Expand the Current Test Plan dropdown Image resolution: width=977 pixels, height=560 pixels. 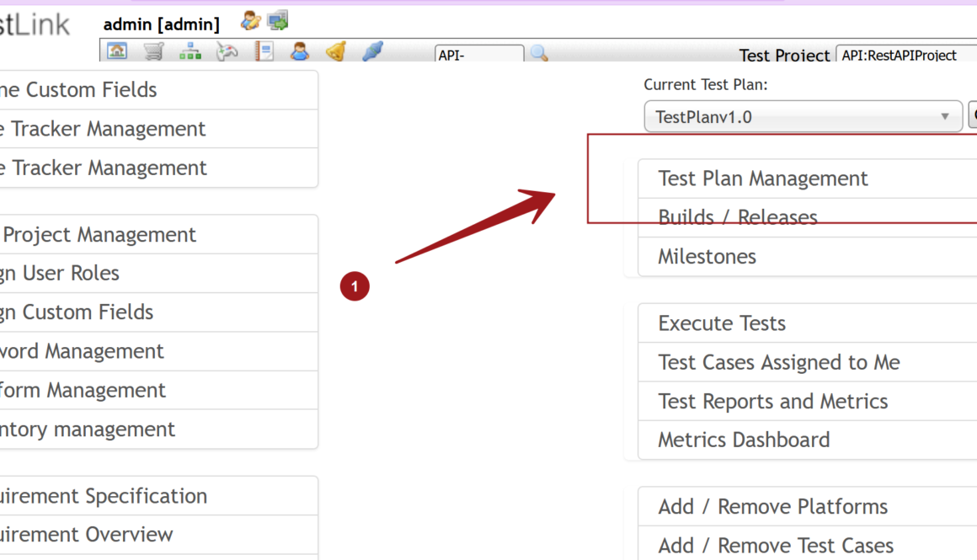coord(802,117)
